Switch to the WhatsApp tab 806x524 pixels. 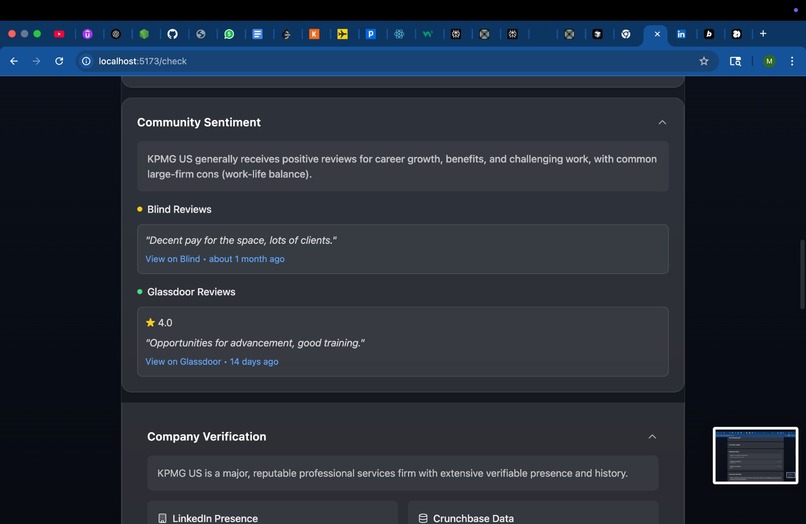point(229,34)
